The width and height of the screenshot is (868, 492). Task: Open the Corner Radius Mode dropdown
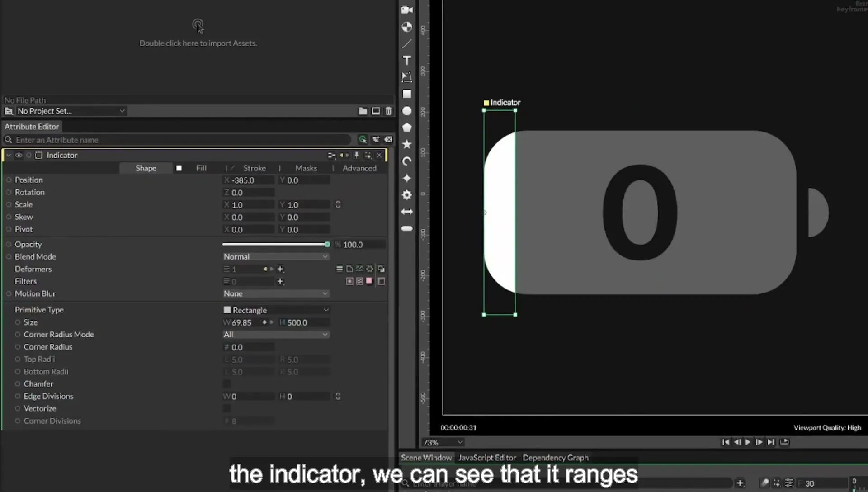276,335
